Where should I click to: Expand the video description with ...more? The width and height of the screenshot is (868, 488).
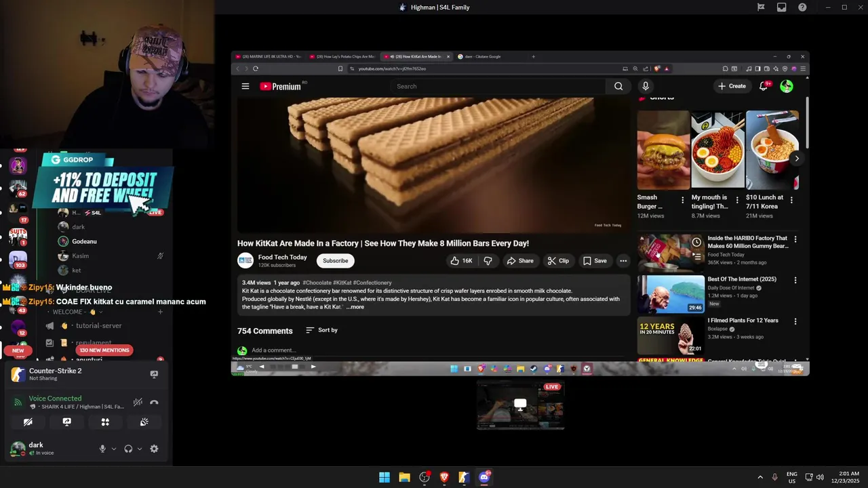pos(355,307)
